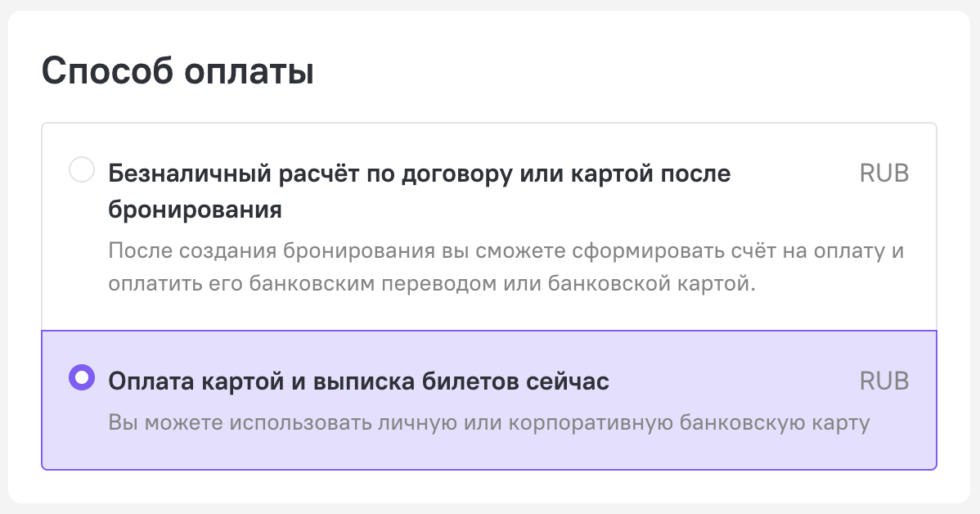Click the Способ оплаты heading
This screenshot has width=980, height=514.
pyautogui.click(x=178, y=71)
